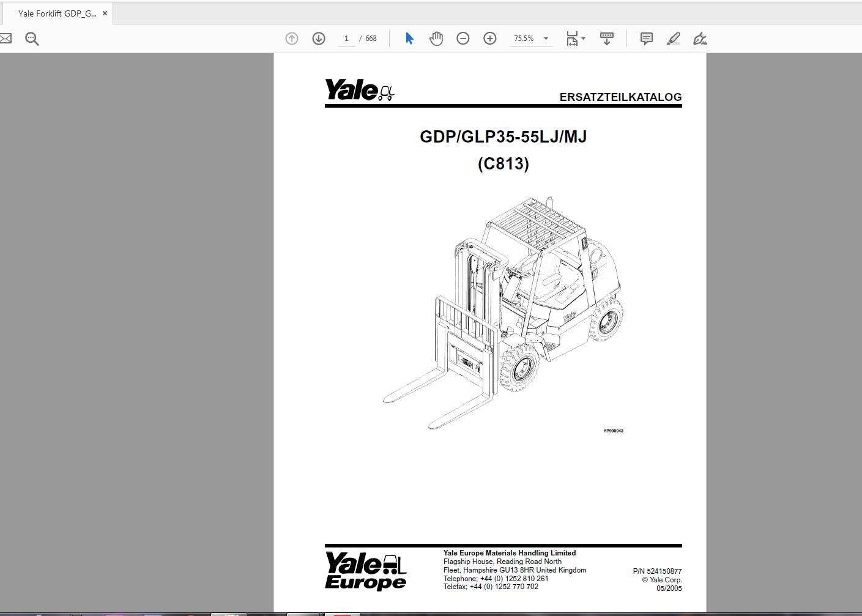Activate the selection arrow tool
862x616 pixels.
[x=409, y=39]
